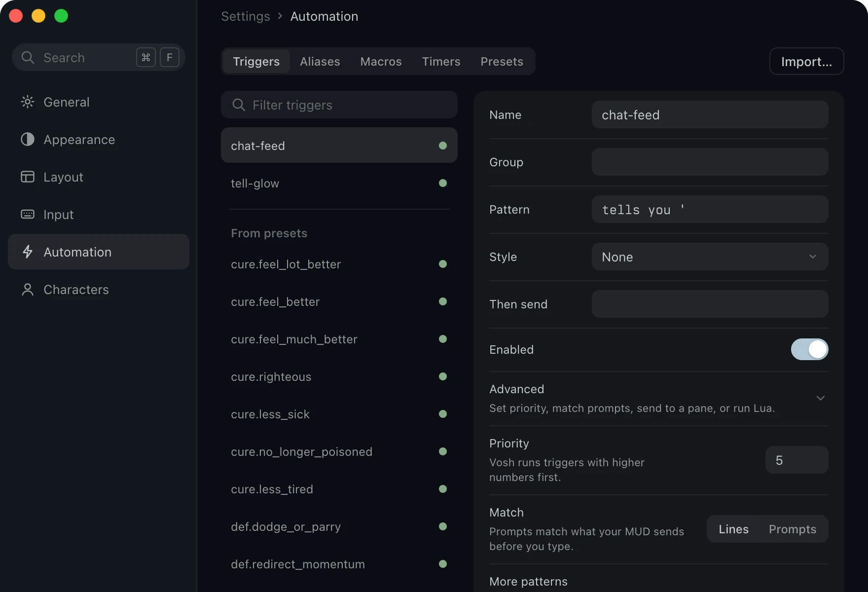Select the cure.less_sick trigger
This screenshot has width=868, height=592.
[x=339, y=414]
